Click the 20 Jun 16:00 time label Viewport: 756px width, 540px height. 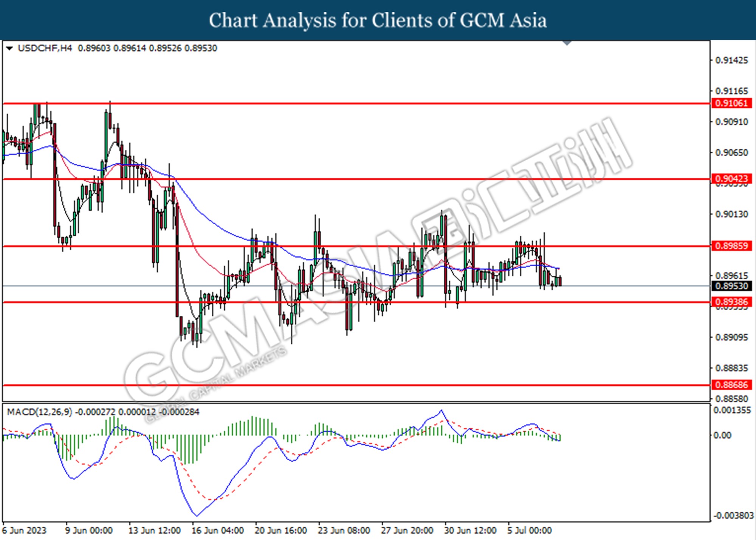281,531
